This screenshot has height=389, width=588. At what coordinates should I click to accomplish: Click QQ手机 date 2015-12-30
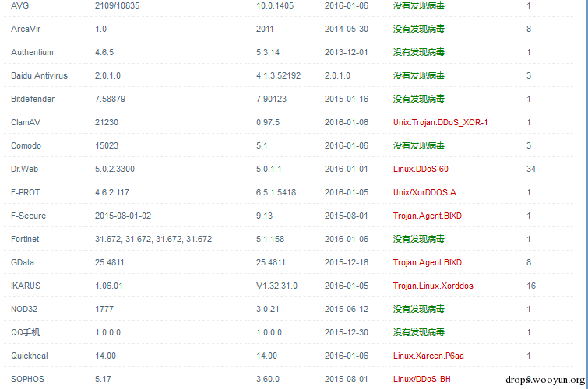(x=347, y=332)
